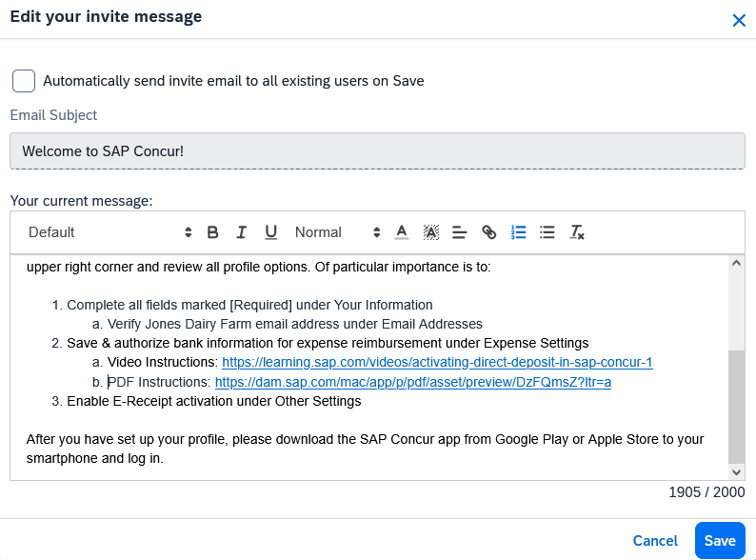Click the Email Subject label
Image resolution: width=756 pixels, height=560 pixels.
(x=53, y=115)
